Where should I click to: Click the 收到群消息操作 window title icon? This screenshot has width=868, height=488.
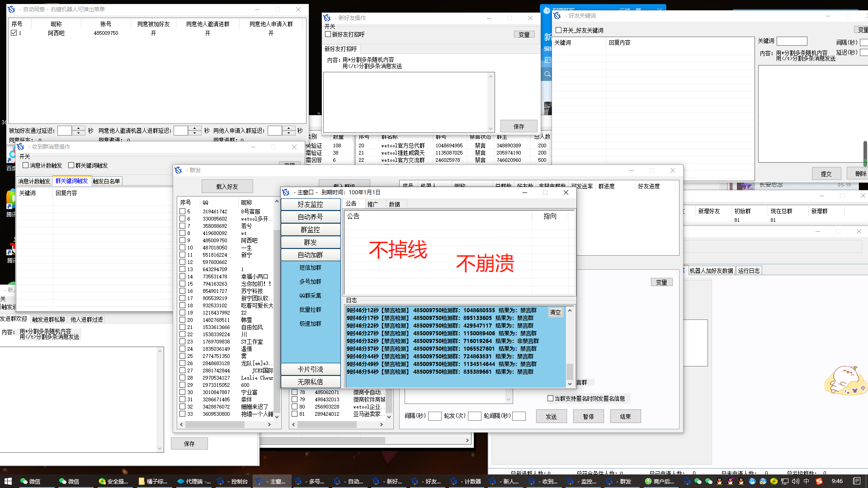click(x=20, y=147)
